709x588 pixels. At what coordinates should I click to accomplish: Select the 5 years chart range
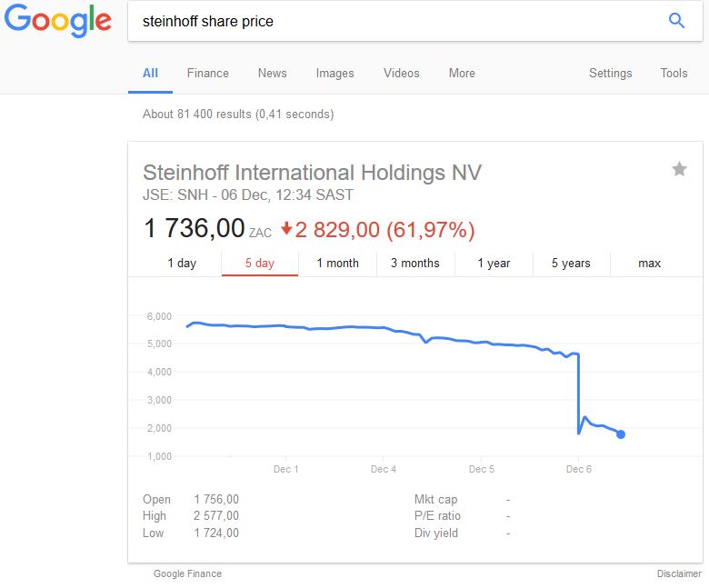[571, 264]
